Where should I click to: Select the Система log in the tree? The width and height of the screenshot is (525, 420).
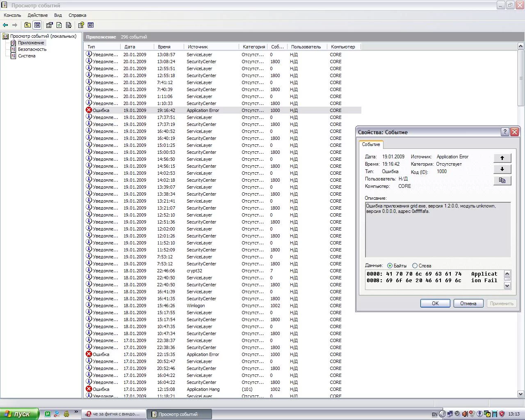27,56
